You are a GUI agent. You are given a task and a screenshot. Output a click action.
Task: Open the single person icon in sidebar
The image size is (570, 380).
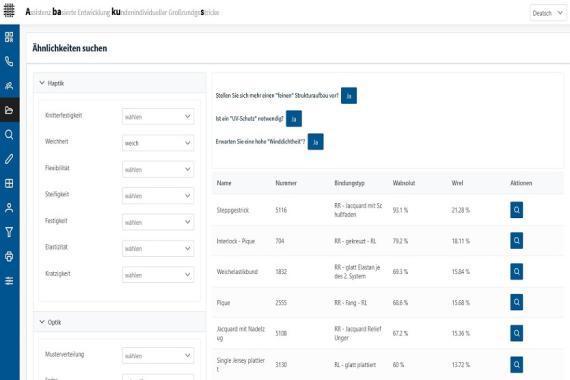point(9,208)
